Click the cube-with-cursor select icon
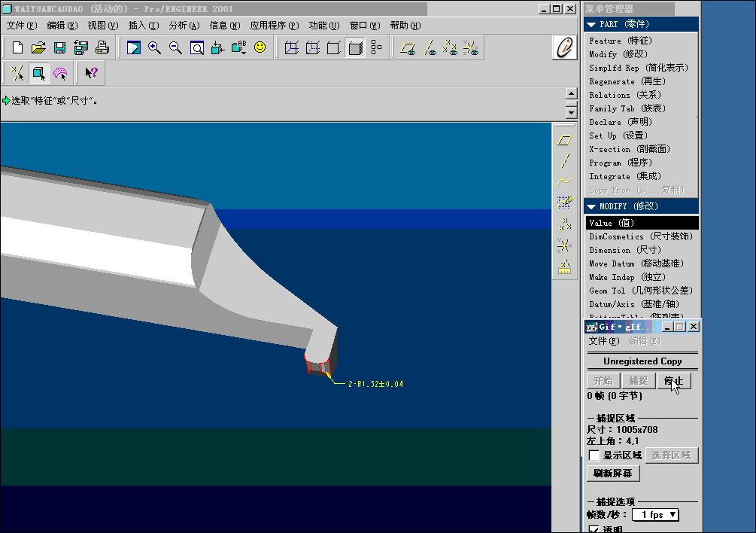Image resolution: width=756 pixels, height=533 pixels. 38,73
